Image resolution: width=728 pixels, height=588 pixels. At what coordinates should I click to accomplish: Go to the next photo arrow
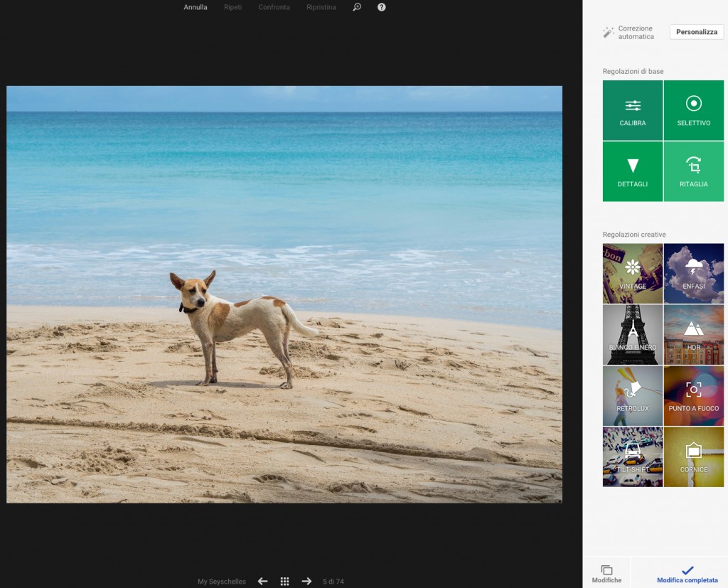(x=306, y=581)
